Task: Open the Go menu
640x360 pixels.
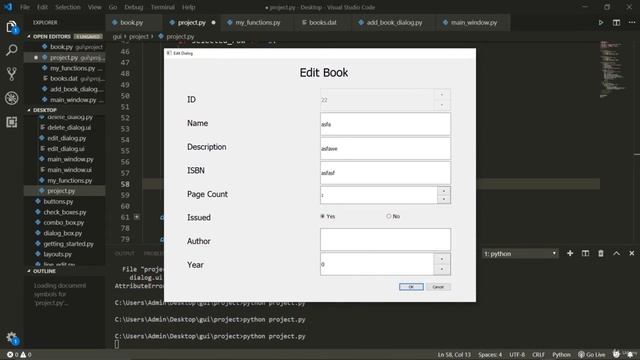Action: click(113, 7)
